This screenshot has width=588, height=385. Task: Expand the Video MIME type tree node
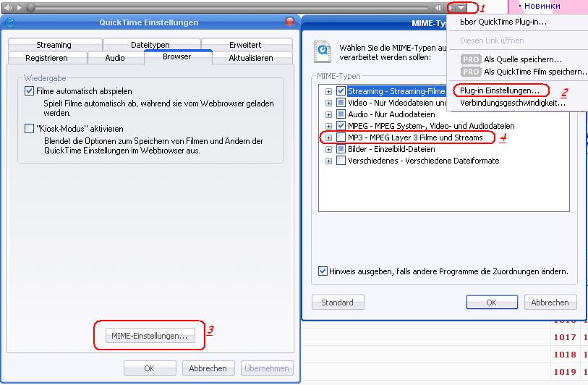coord(328,103)
